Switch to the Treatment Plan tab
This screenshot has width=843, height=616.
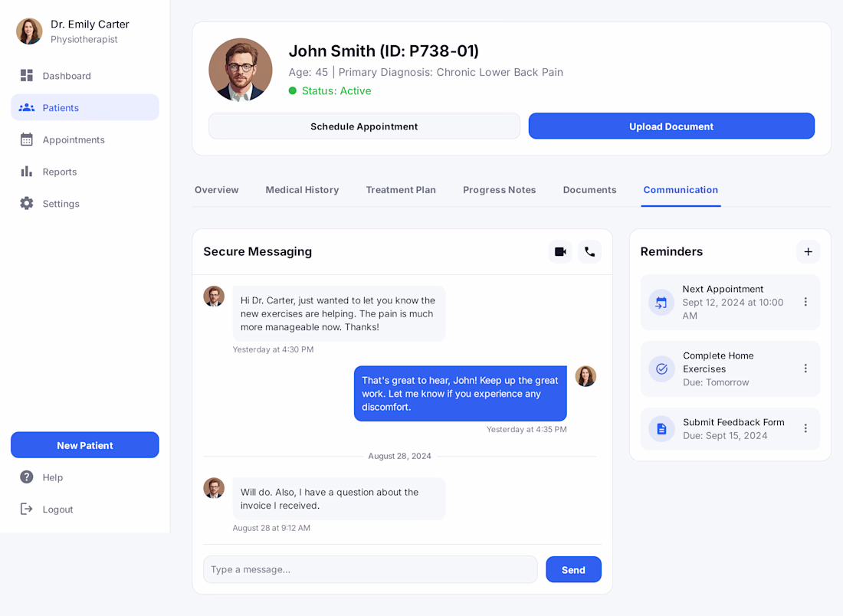coord(401,190)
